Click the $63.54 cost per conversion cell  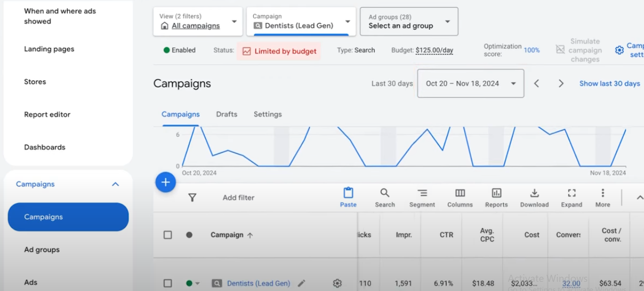[610, 283]
